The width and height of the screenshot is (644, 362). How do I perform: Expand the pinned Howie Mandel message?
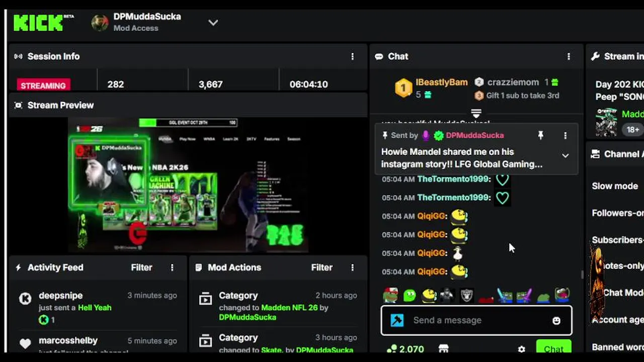coord(565,156)
